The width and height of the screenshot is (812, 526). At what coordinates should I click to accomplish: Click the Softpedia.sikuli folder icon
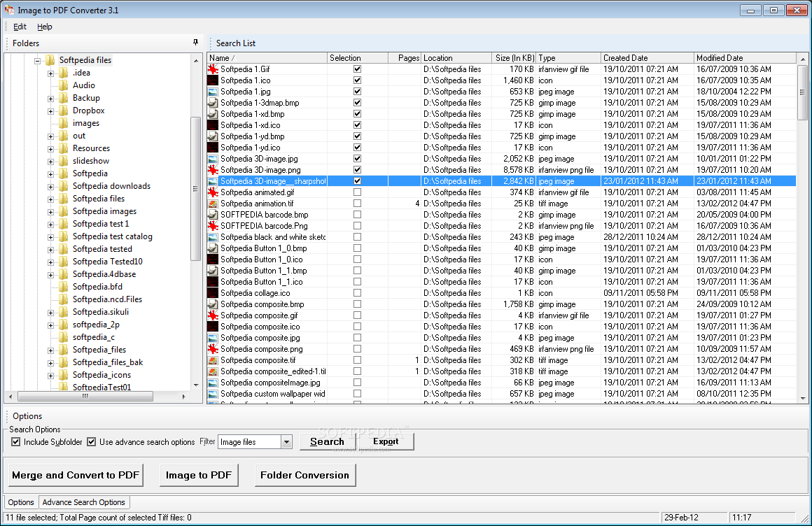(x=63, y=312)
